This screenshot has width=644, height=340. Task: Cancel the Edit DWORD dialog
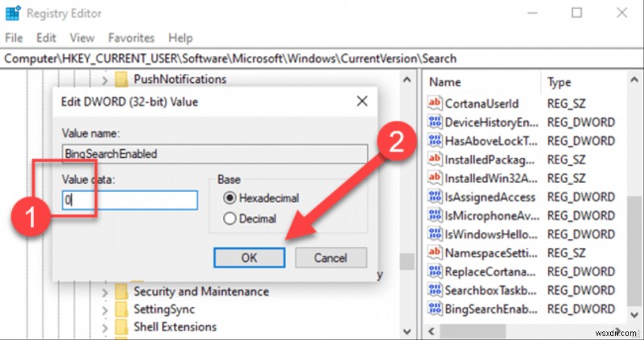[x=331, y=258]
